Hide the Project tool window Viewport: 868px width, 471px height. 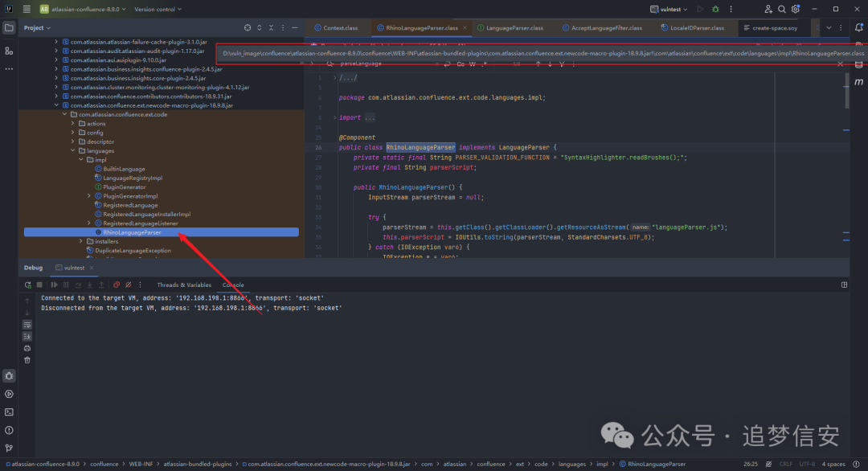tap(294, 27)
